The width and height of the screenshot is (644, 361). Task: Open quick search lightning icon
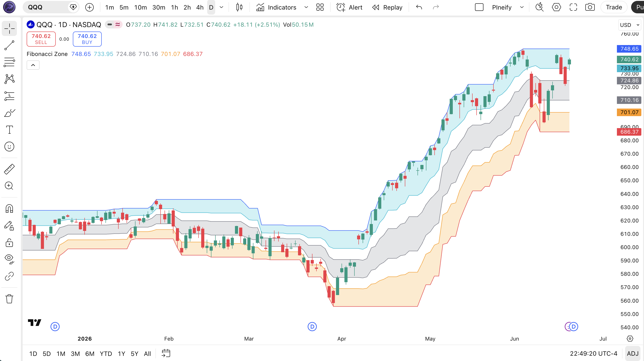[539, 7]
